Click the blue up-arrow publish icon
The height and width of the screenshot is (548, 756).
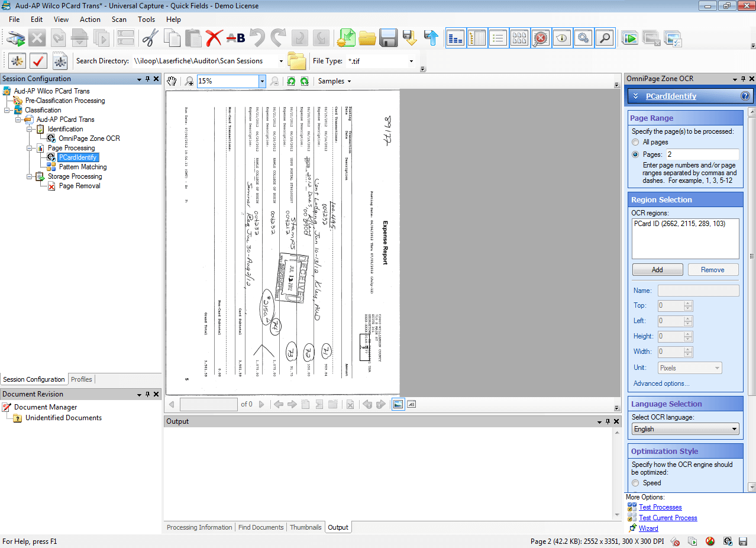click(x=431, y=38)
